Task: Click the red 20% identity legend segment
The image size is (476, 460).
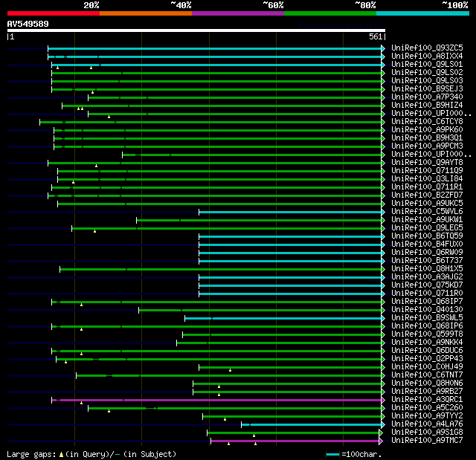Action: pyautogui.click(x=54, y=13)
